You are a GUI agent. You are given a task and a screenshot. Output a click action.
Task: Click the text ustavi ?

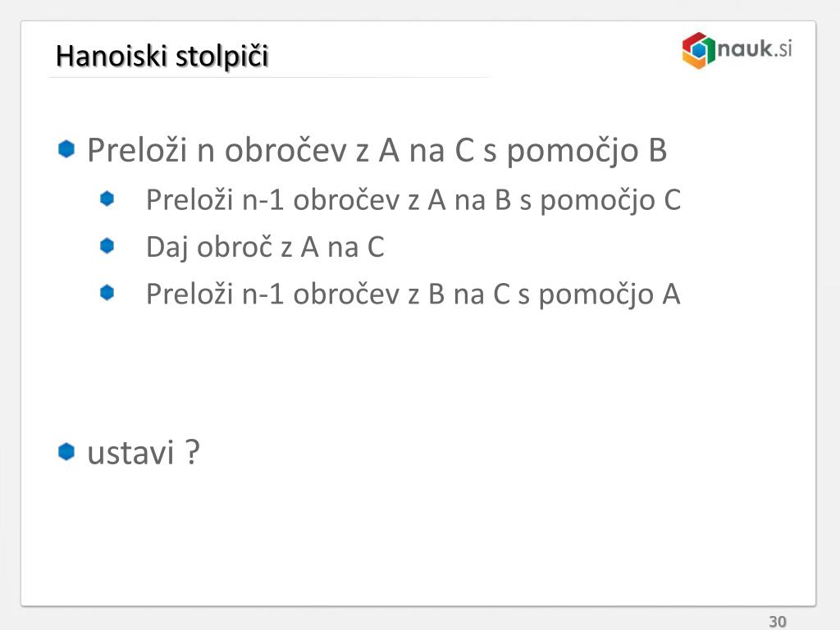click(x=144, y=452)
